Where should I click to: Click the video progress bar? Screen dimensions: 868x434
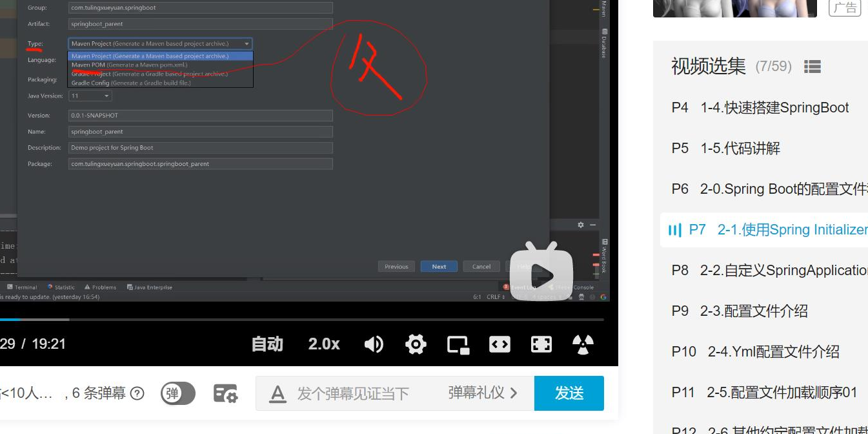[302, 320]
